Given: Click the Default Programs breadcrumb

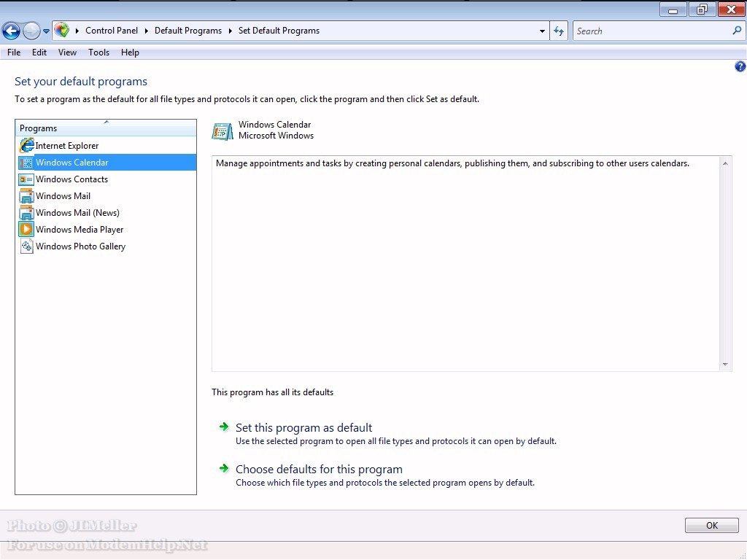Looking at the screenshot, I should coord(188,31).
